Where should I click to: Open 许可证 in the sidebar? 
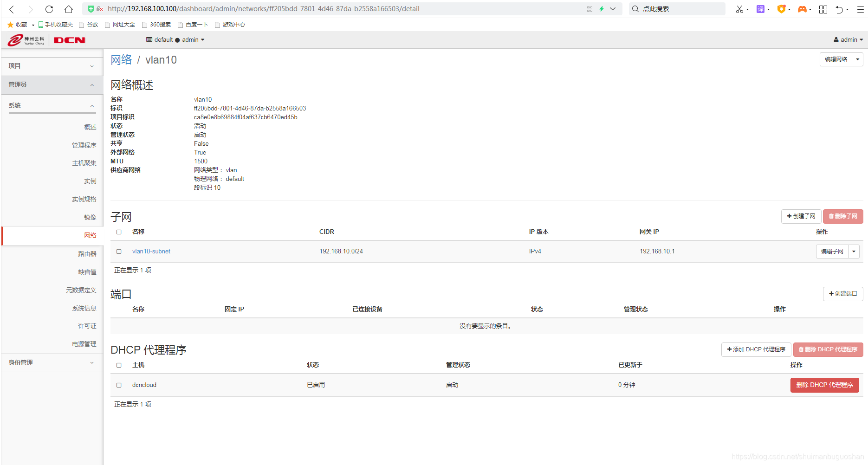87,326
